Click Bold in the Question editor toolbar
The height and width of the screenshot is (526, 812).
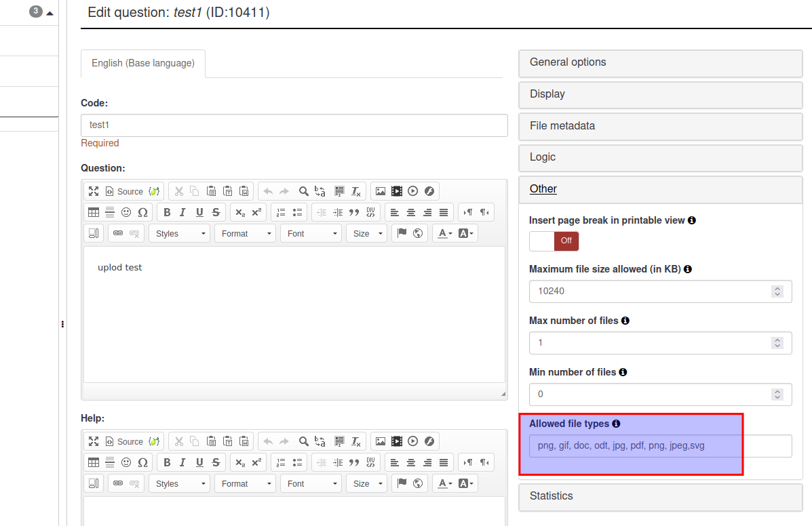pos(167,212)
